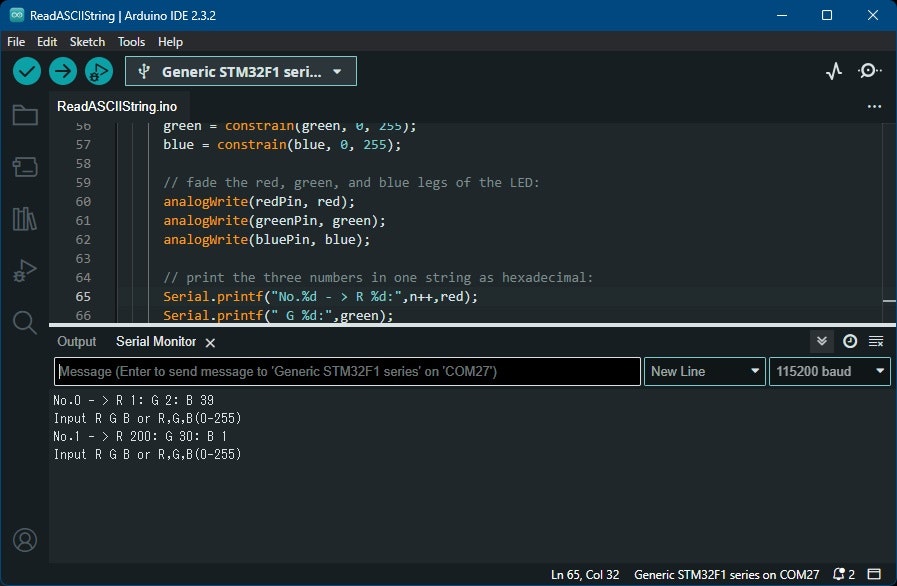Image resolution: width=897 pixels, height=586 pixels.
Task: Click the analogWrite(greenPin, green) code line
Action: [x=275, y=220]
